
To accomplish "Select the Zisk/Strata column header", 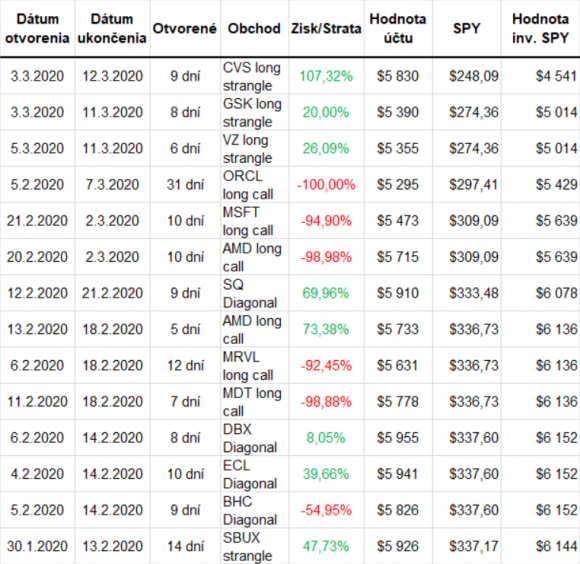I will (326, 28).
